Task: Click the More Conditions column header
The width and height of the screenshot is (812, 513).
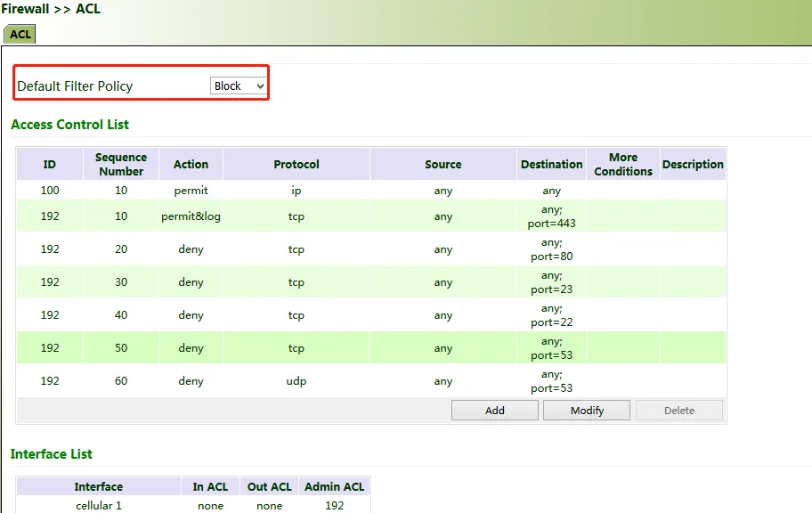Action: (x=623, y=164)
